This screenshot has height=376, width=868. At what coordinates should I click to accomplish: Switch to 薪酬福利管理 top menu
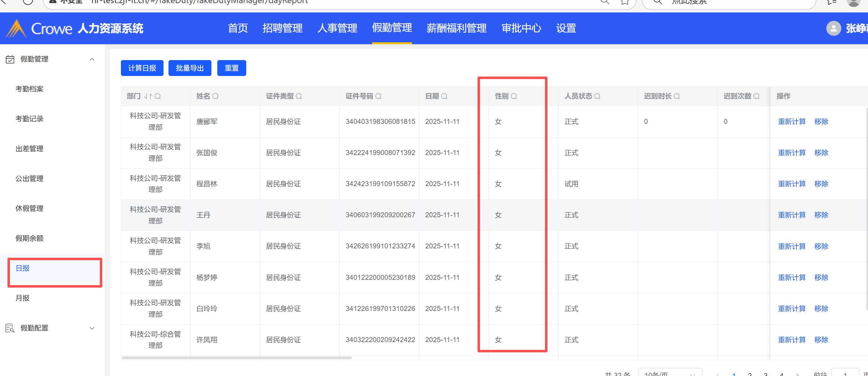point(456,28)
